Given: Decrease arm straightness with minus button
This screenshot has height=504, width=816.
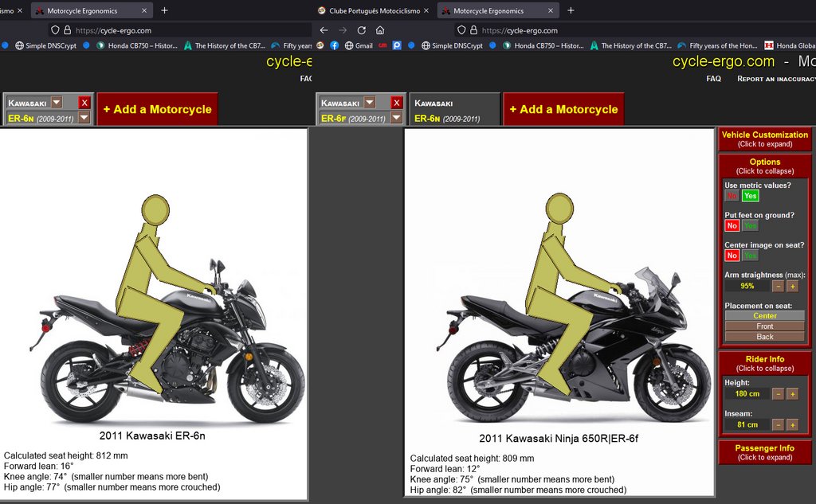Looking at the screenshot, I should click(778, 286).
